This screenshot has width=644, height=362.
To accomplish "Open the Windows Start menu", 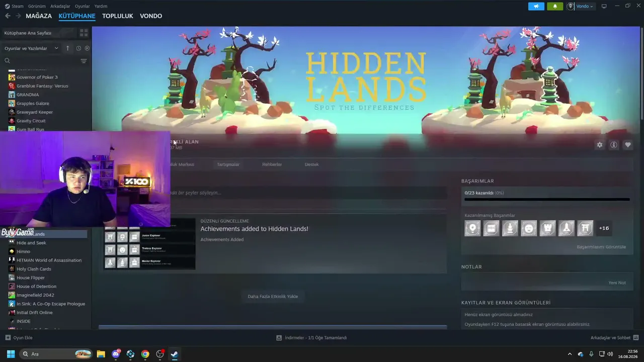I will [11, 354].
